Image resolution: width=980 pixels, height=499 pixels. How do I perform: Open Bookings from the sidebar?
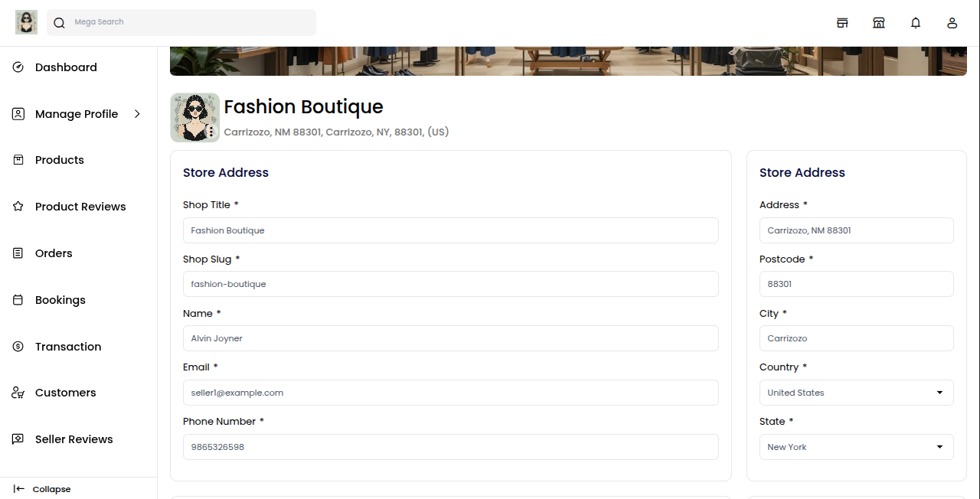tap(60, 300)
